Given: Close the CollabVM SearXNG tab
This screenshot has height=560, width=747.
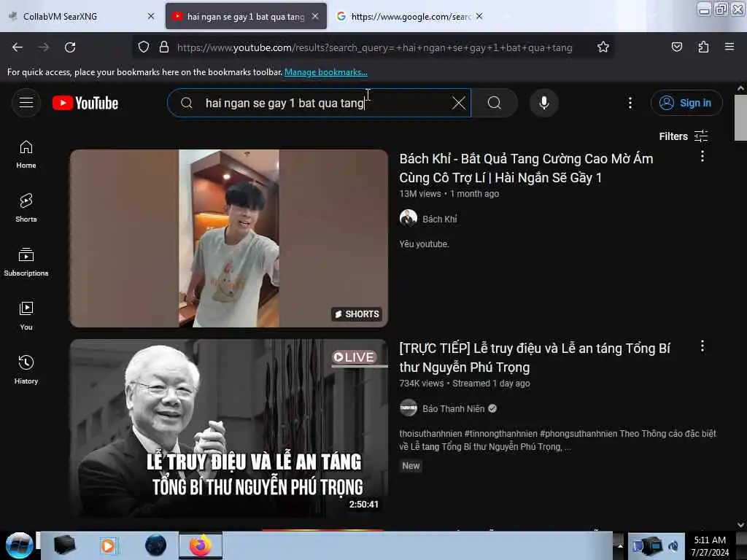Looking at the screenshot, I should (151, 16).
